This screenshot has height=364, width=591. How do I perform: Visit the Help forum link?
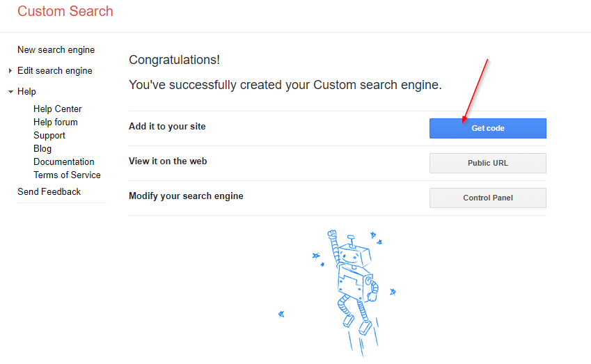tap(56, 122)
